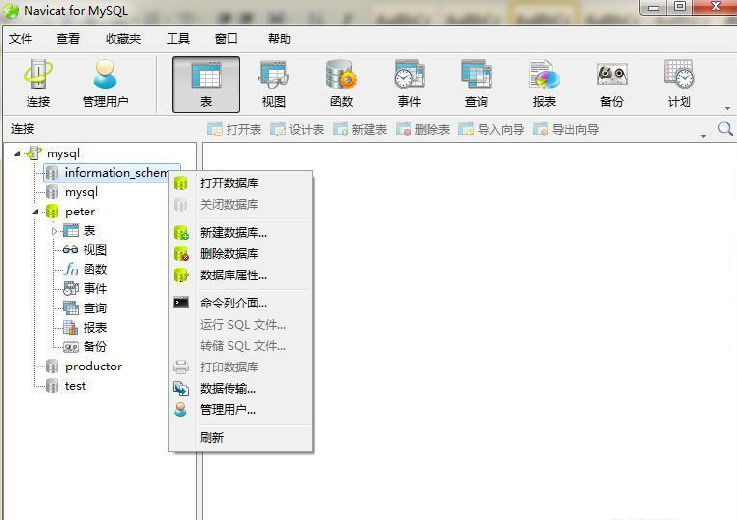
Task: Click the 新建表 button in sub-toolbar
Action: pos(360,130)
